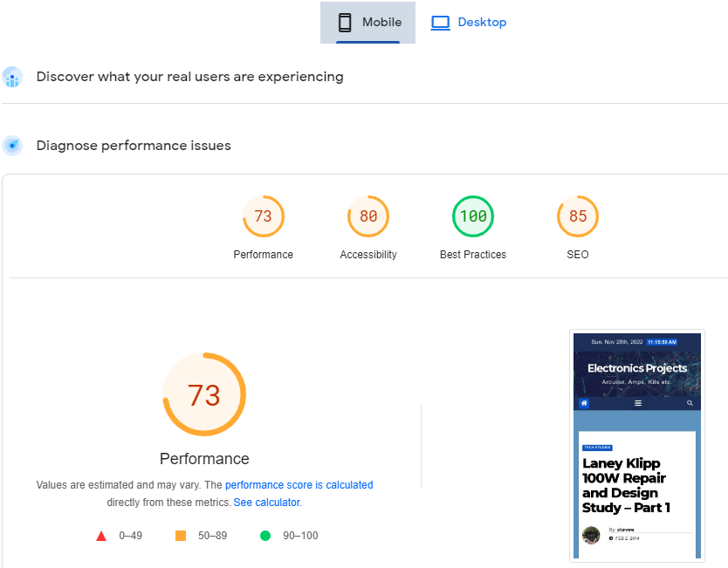This screenshot has width=728, height=568.
Task: Open the "performance score is calculated" link
Action: pos(299,485)
